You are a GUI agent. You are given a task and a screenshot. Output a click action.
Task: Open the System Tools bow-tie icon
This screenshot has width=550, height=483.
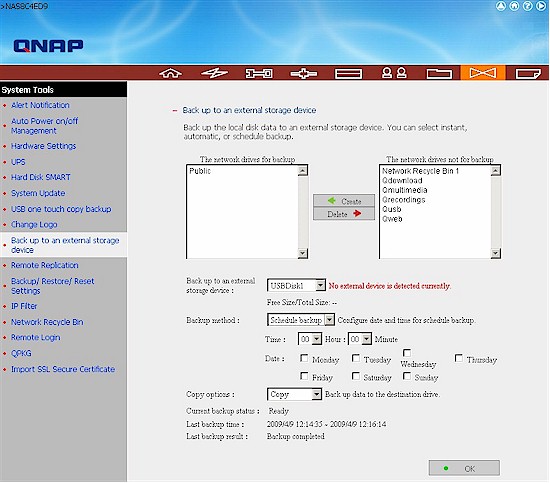click(x=483, y=73)
